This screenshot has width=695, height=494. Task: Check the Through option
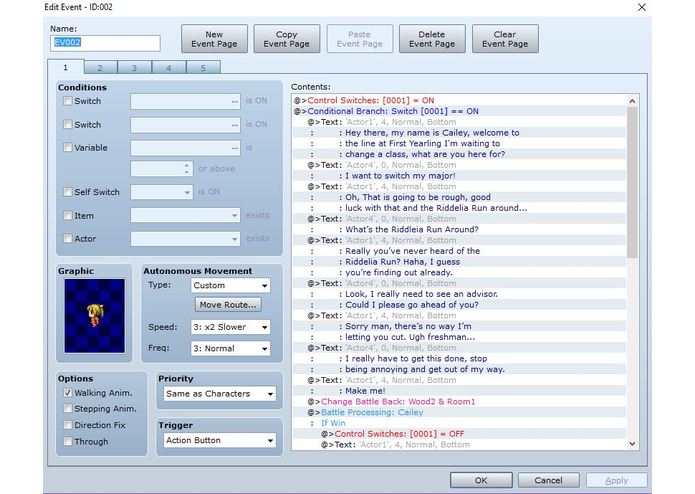tap(68, 441)
